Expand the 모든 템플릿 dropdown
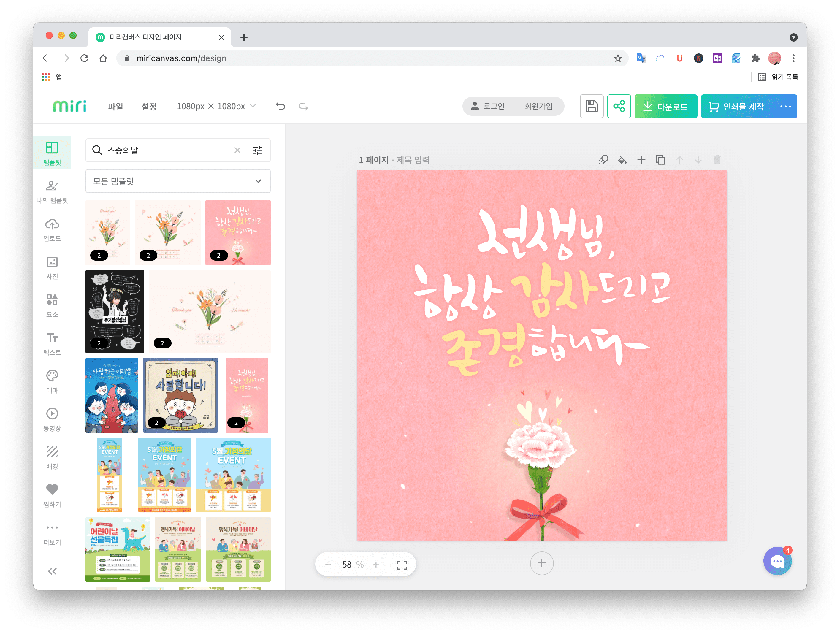Image resolution: width=840 pixels, height=634 pixels. coord(178,181)
